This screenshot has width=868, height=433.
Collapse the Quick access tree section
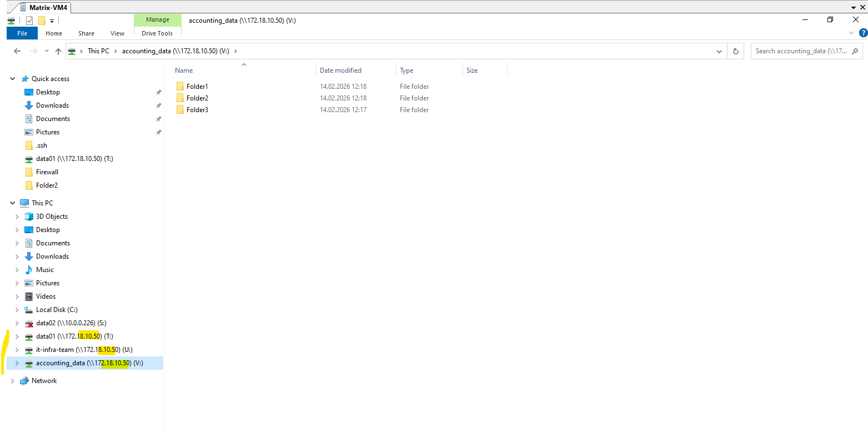point(13,79)
